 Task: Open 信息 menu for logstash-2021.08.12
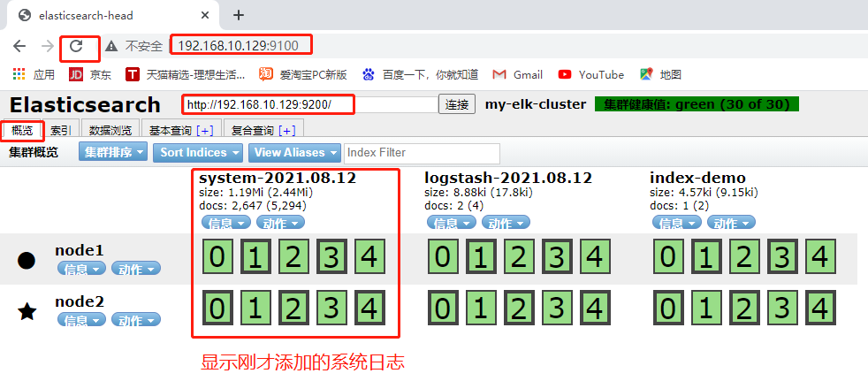point(451,223)
